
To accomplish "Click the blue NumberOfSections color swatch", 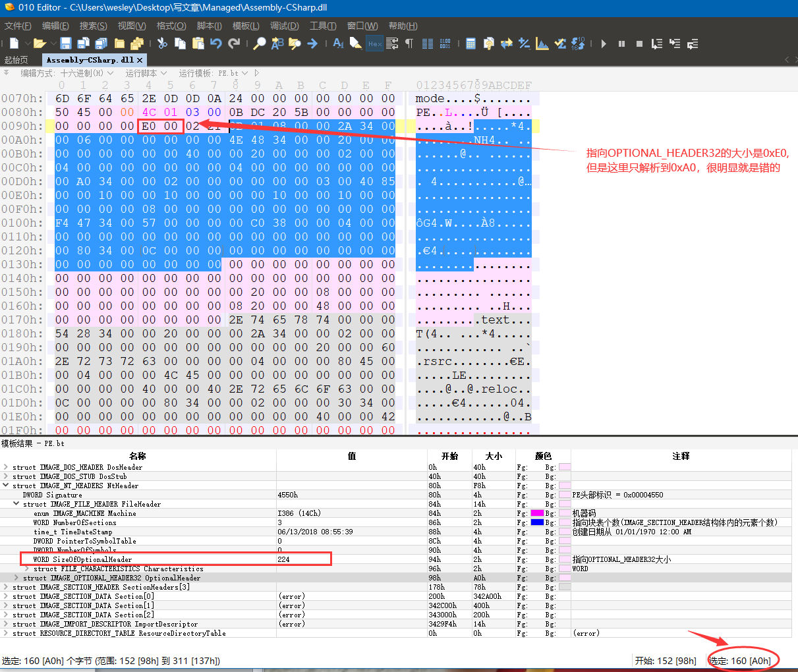I will point(537,522).
